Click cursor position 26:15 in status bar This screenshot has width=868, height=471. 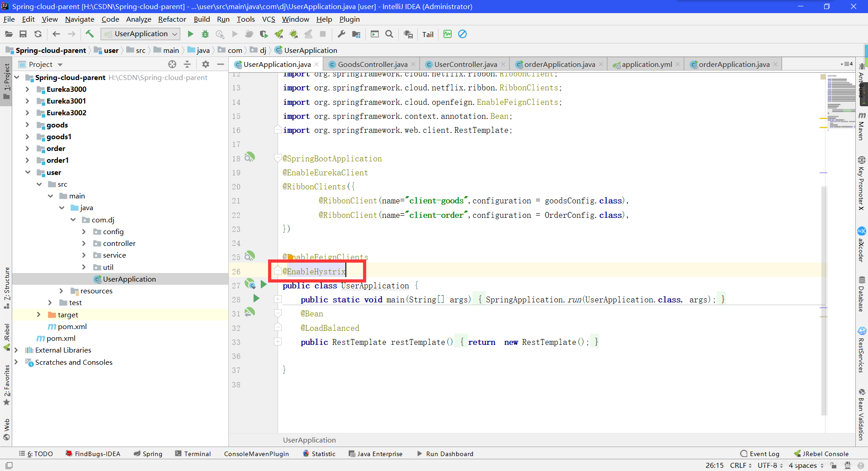pos(714,465)
